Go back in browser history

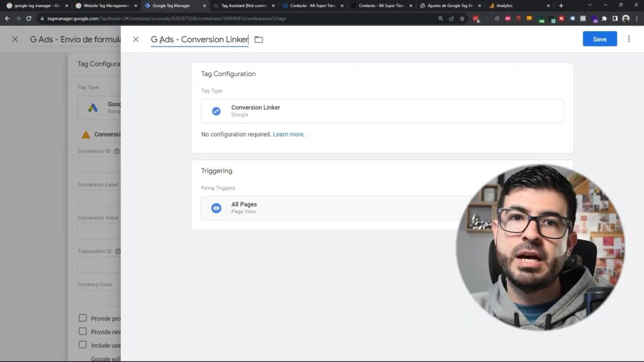pyautogui.click(x=8, y=18)
